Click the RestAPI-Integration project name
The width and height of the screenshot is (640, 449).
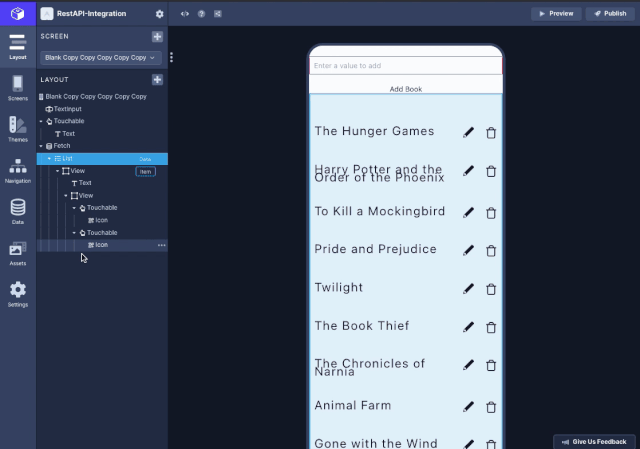pos(91,13)
